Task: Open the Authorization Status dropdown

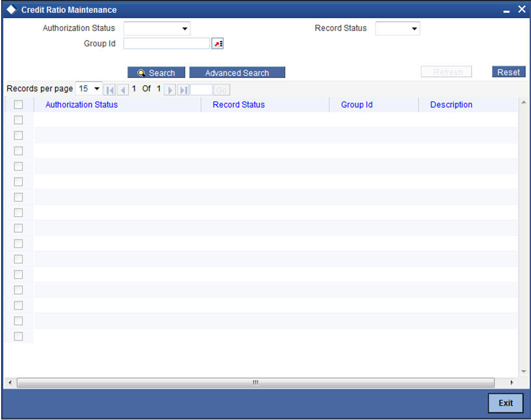Action: [157, 29]
